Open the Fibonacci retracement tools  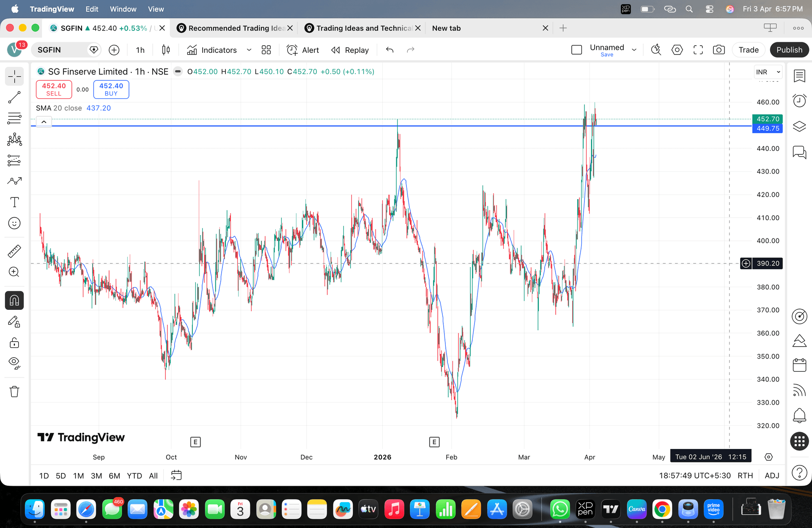click(14, 118)
